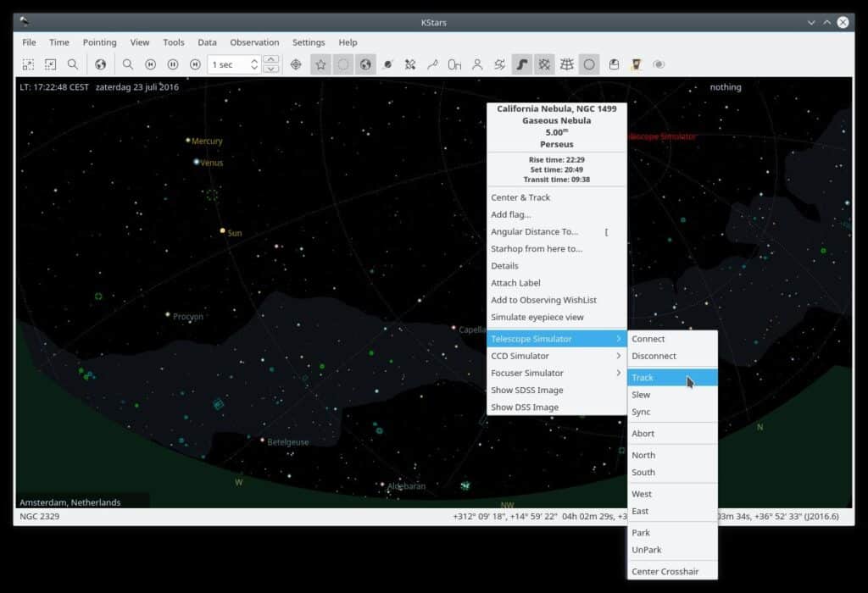
Task: Open the Pointing menu
Action: (100, 42)
